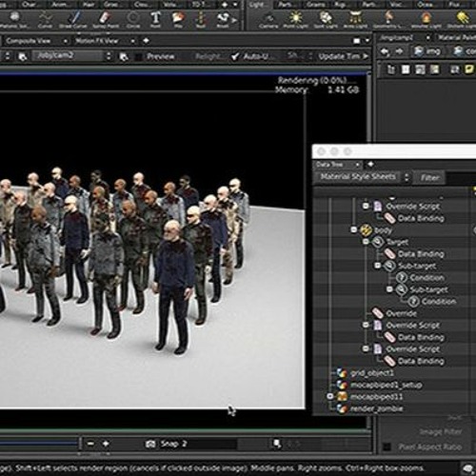
Task: Open the Hair shelf tab
Action: click(89, 5)
